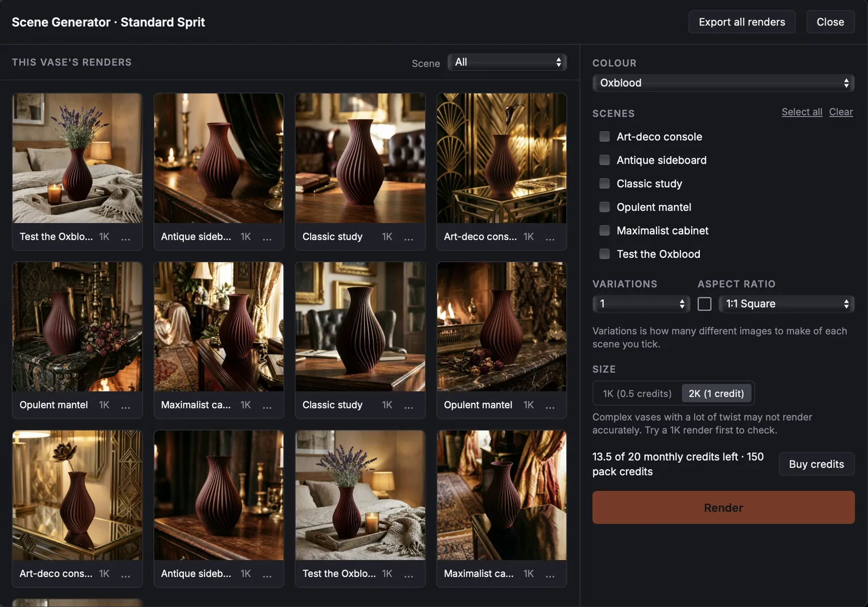Click the square aspect ratio preview icon
This screenshot has height=607, width=868.
[704, 303]
